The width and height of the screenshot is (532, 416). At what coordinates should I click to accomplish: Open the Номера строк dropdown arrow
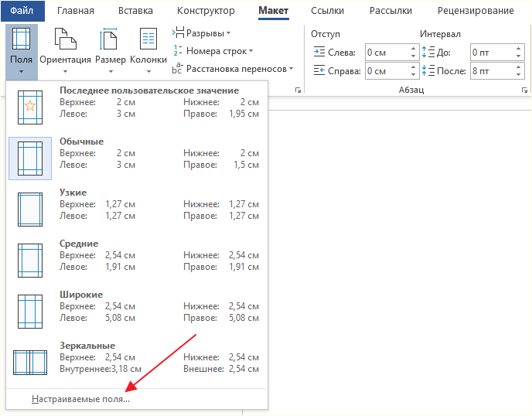pos(251,51)
